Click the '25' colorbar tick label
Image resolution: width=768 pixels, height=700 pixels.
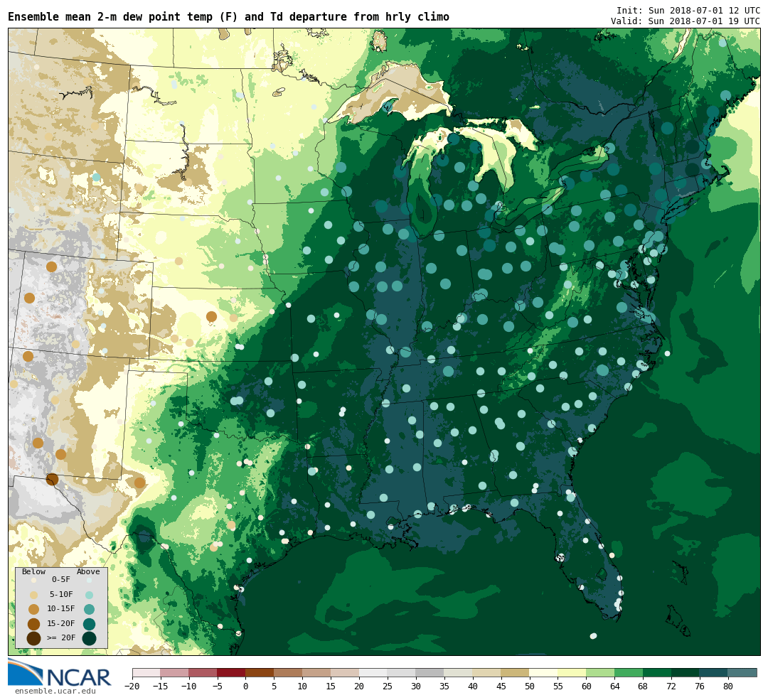(388, 686)
